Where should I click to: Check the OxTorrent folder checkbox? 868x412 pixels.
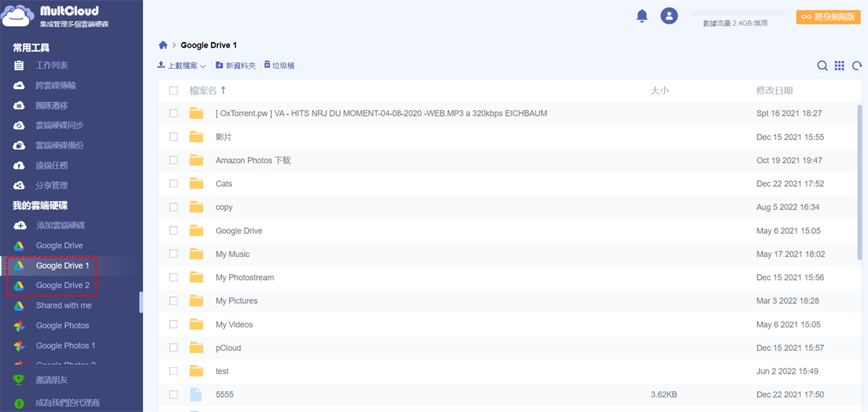tap(174, 114)
